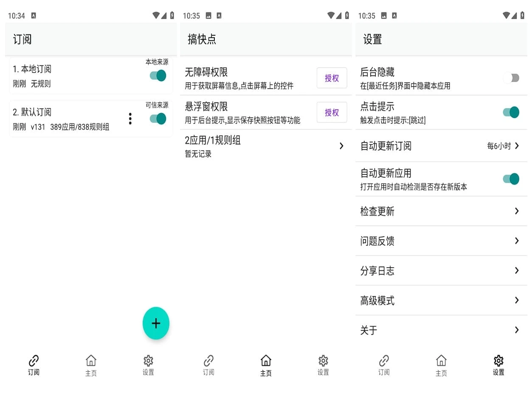The height and width of the screenshot is (393, 532).
Task: Toggle the 本地订阅 subscription switch
Action: (158, 76)
